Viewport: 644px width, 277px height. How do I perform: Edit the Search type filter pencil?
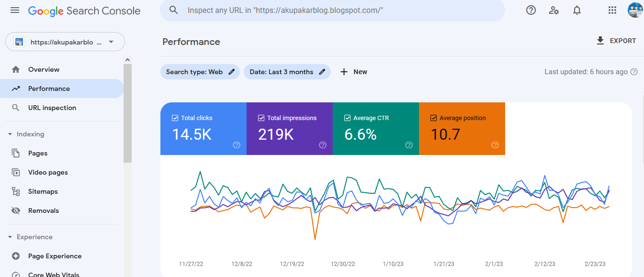[x=232, y=72]
